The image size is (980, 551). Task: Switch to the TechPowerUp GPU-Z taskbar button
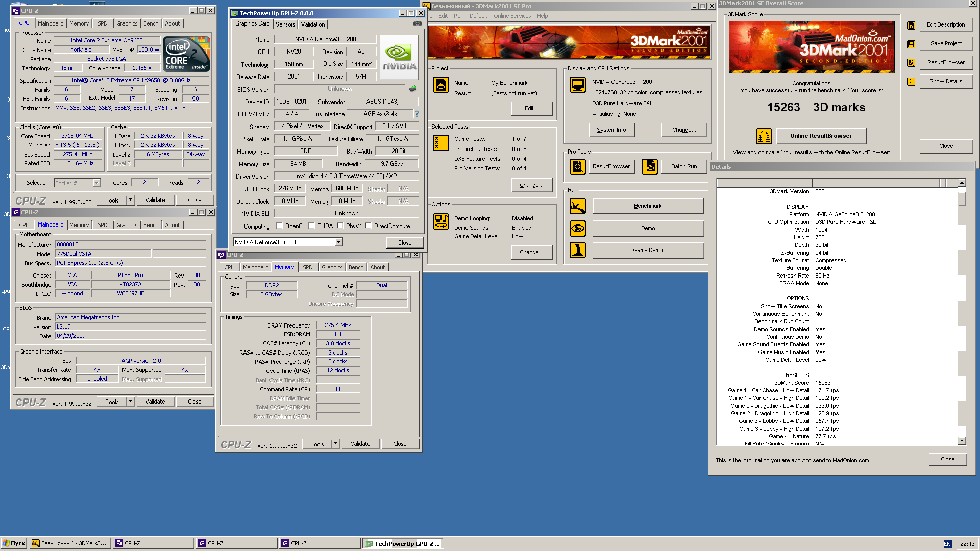pyautogui.click(x=403, y=543)
